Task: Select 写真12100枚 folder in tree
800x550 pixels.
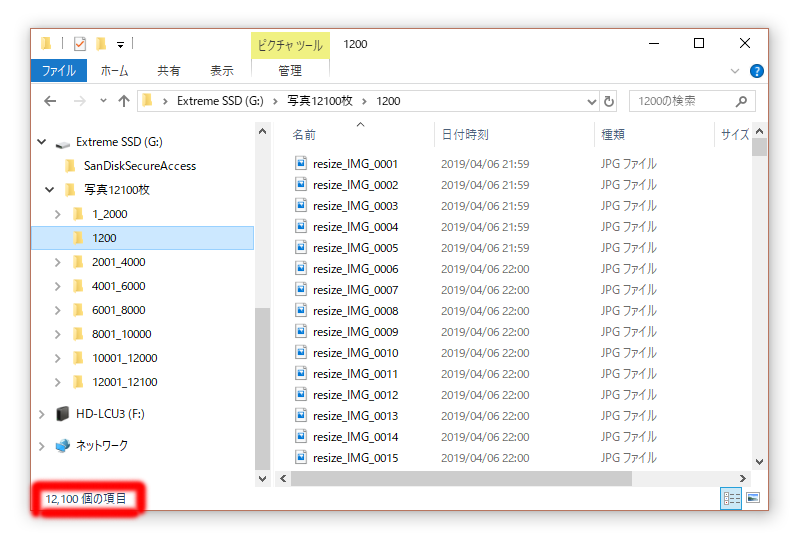Action: tap(117, 190)
